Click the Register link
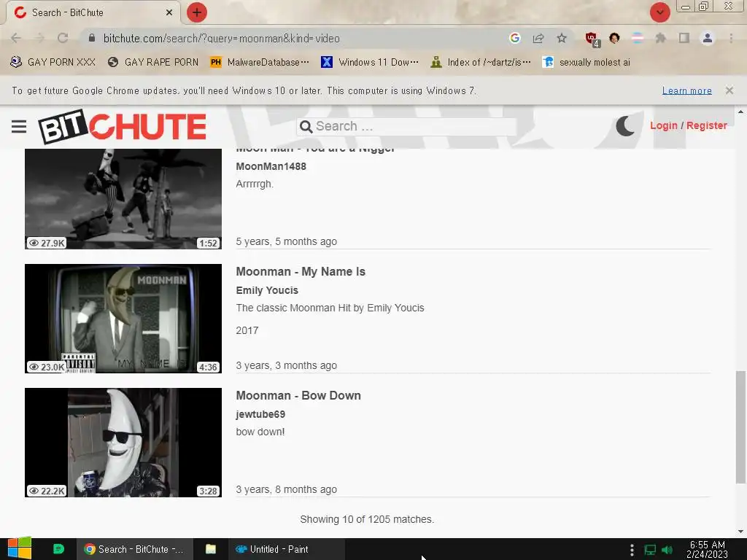Image resolution: width=747 pixels, height=560 pixels. tap(706, 125)
